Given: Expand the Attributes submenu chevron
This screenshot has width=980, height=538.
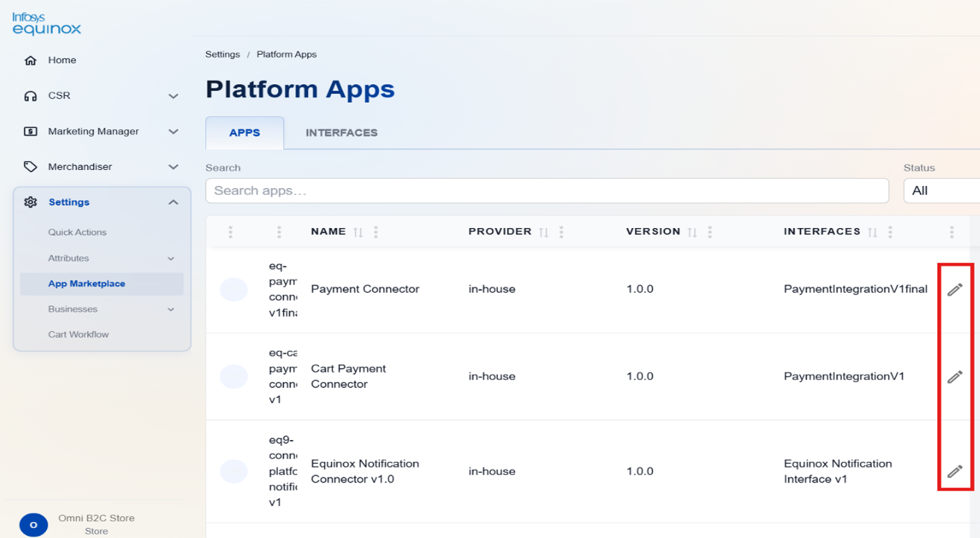Looking at the screenshot, I should [x=171, y=259].
